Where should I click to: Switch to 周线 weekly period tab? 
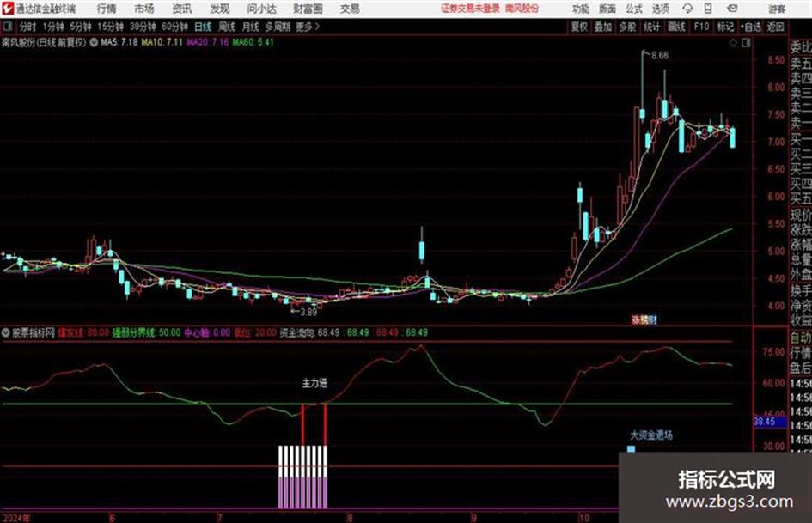(227, 27)
